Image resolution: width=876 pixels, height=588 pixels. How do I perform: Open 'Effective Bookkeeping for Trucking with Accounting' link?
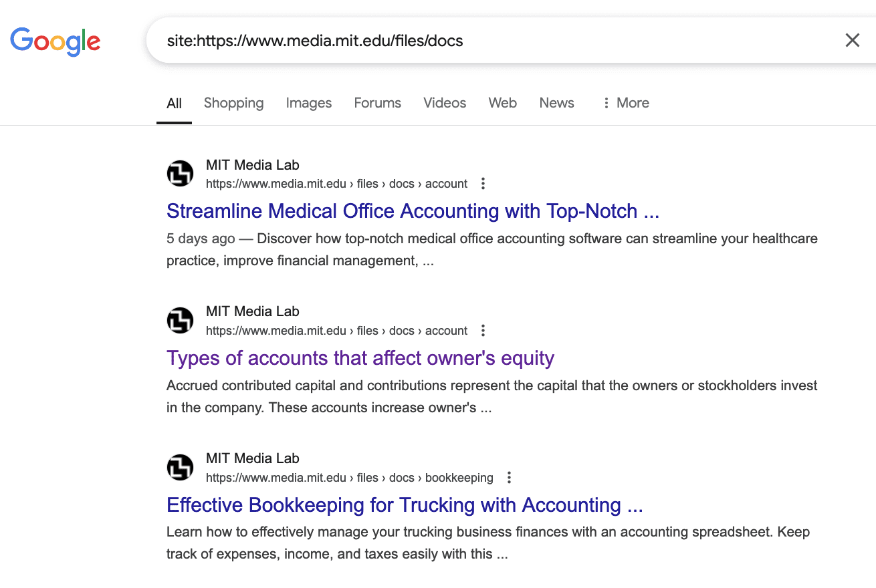tap(405, 505)
